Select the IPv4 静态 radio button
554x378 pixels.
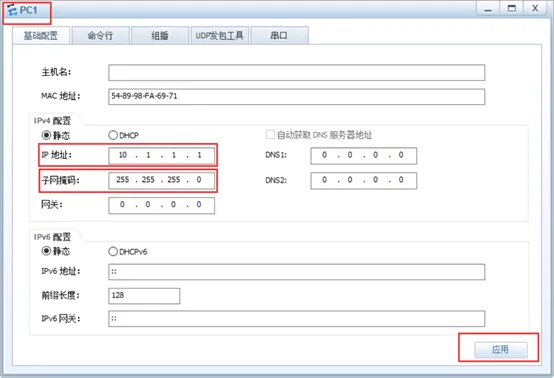46,135
